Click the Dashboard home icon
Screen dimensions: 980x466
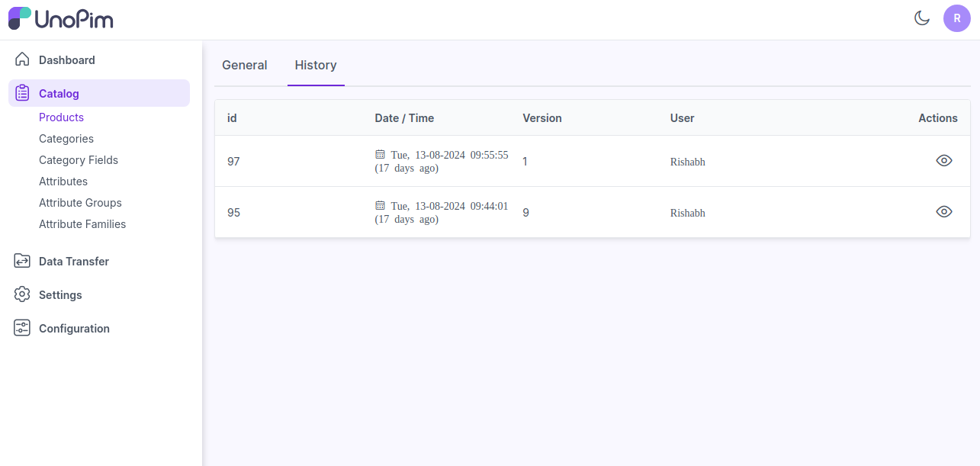(22, 59)
